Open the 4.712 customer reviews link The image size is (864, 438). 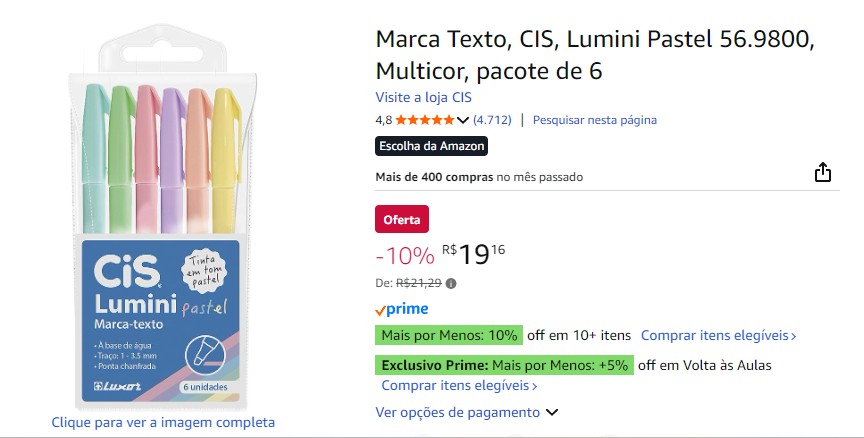tap(492, 120)
